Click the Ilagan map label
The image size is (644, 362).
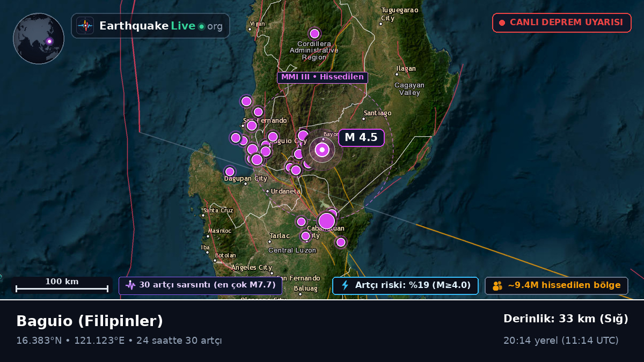pos(406,69)
